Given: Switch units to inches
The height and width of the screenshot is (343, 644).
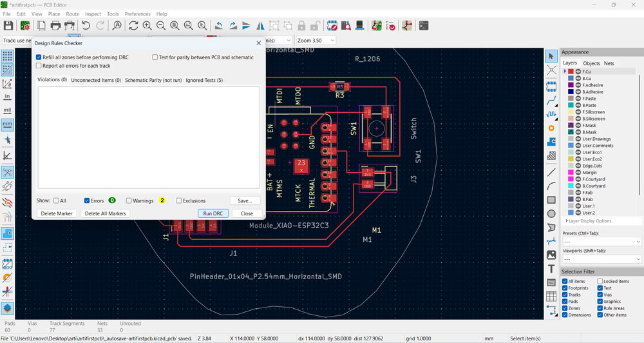Looking at the screenshot, I should point(7,97).
